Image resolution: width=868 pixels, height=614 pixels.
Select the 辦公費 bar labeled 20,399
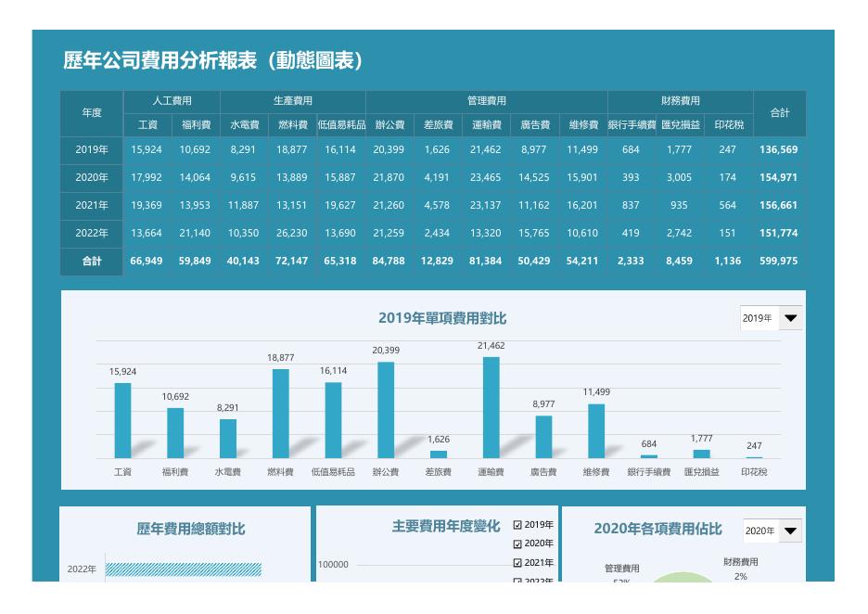[386, 410]
